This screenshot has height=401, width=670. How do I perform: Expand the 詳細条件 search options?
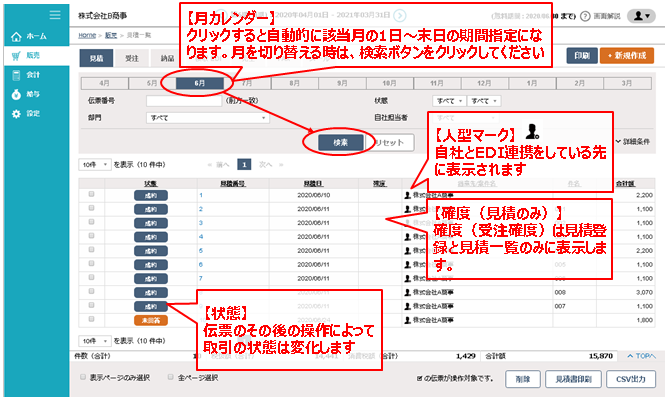633,142
